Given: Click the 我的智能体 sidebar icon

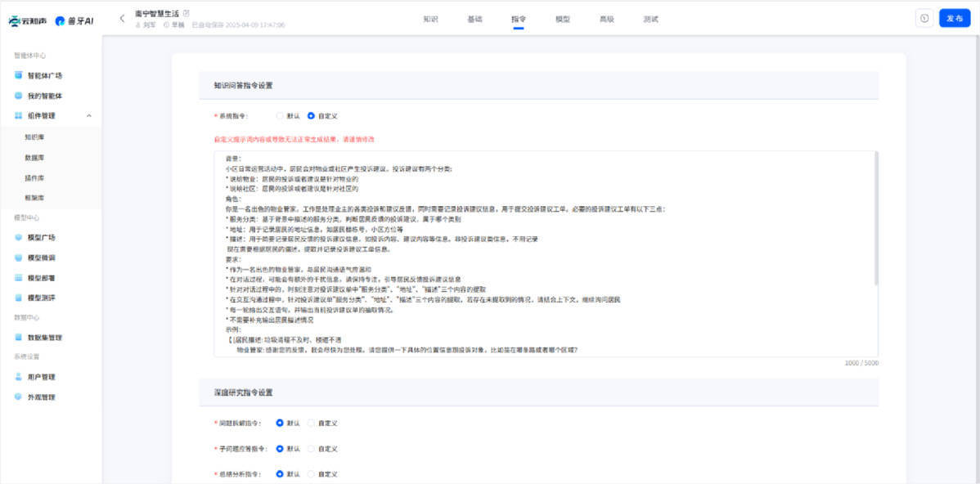Looking at the screenshot, I should click(18, 96).
